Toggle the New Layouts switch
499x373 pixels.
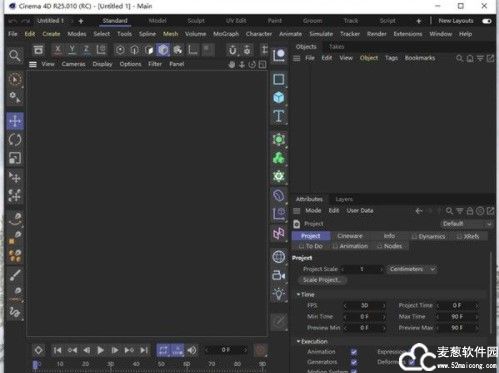click(x=487, y=21)
